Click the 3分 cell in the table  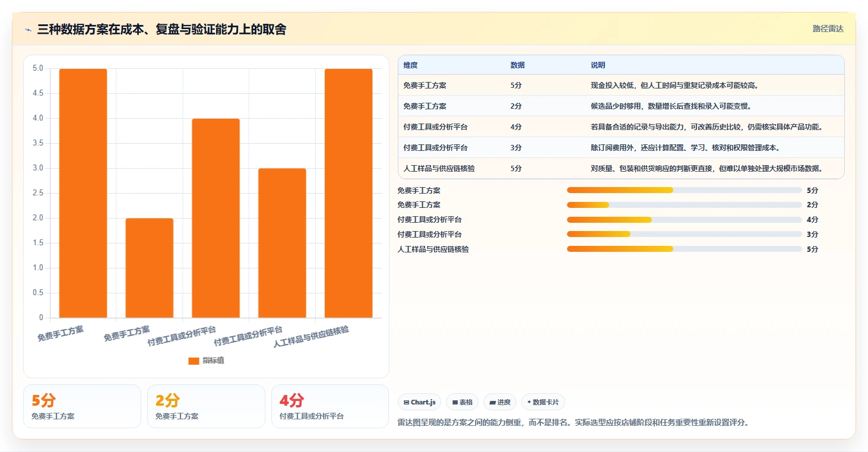[516, 148]
